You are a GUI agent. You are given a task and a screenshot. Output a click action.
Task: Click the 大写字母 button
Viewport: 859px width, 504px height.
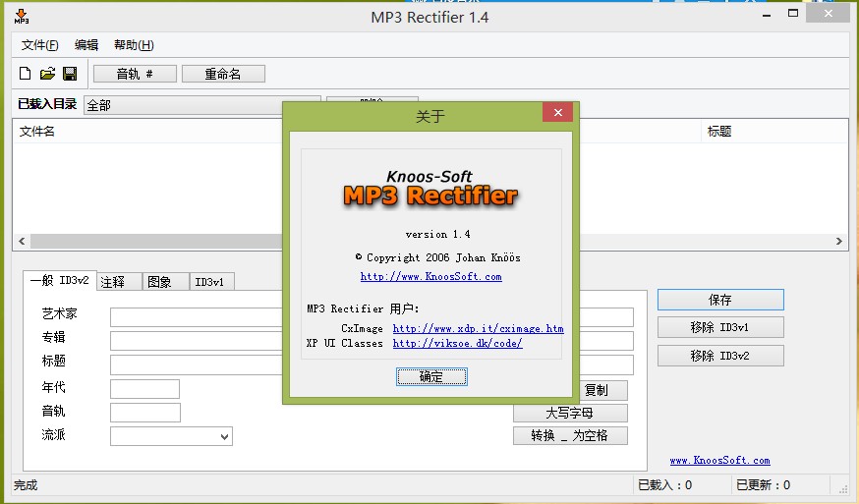pyautogui.click(x=570, y=413)
